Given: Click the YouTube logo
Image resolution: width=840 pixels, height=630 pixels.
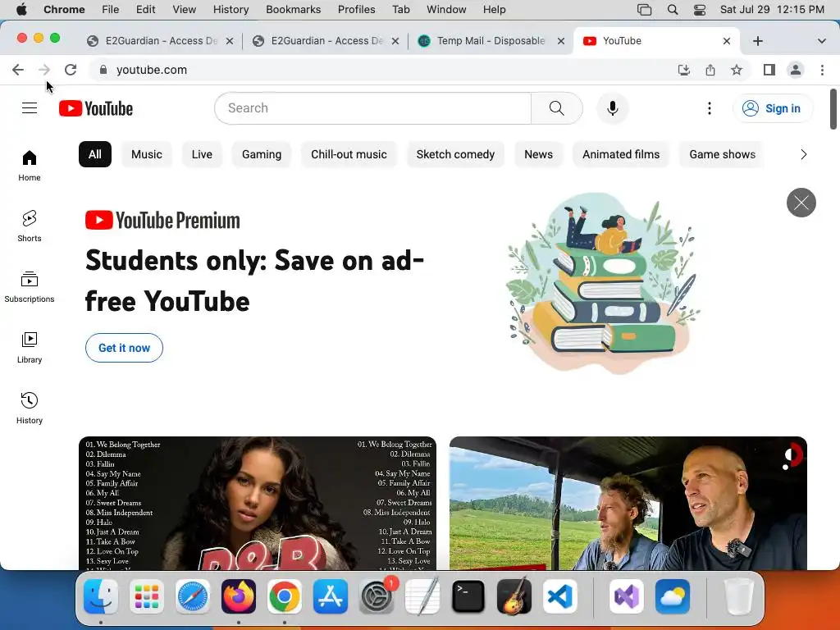Looking at the screenshot, I should [x=96, y=108].
